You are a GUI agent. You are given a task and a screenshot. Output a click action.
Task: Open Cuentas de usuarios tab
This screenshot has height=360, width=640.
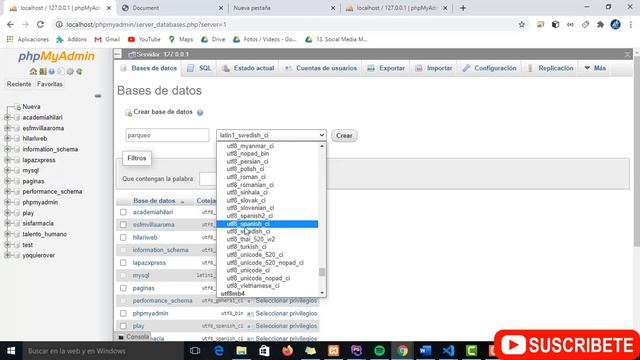tap(321, 68)
